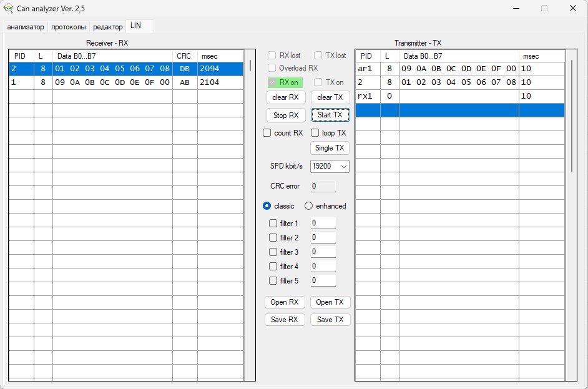588x389 pixels.
Task: Send a single frame with Single TX
Action: [x=330, y=148]
